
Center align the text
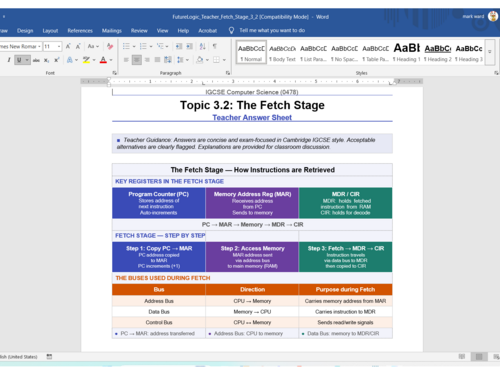tap(136, 60)
